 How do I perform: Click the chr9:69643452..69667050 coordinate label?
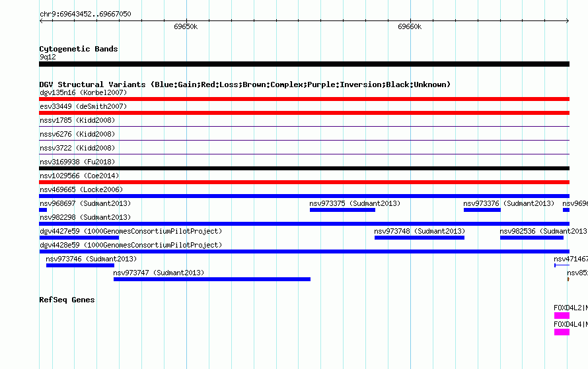(x=85, y=14)
